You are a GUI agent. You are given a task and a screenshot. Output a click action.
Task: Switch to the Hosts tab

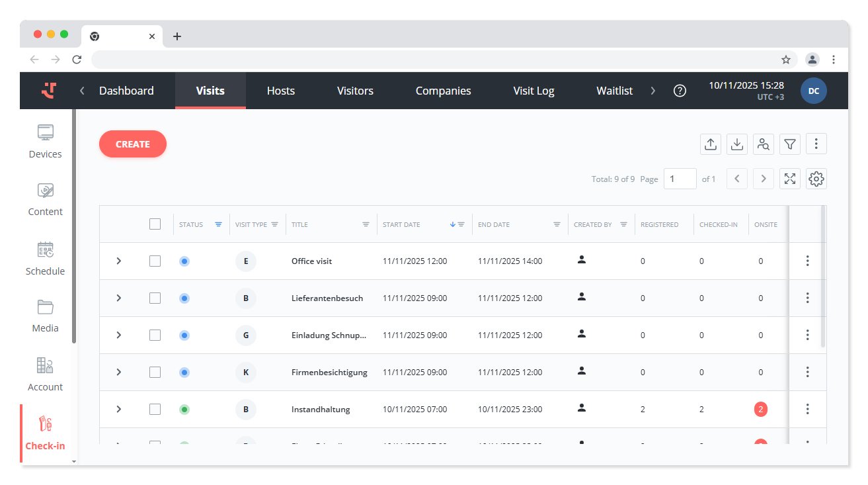click(x=281, y=91)
